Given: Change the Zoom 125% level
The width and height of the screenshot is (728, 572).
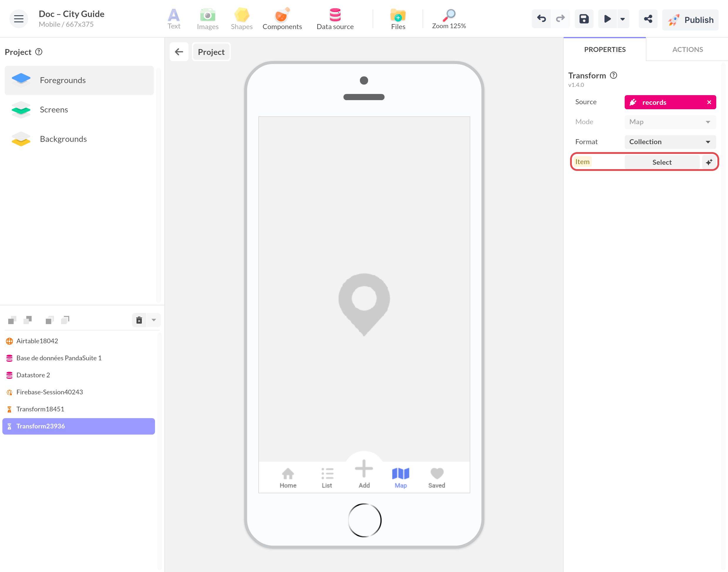Looking at the screenshot, I should 449,19.
